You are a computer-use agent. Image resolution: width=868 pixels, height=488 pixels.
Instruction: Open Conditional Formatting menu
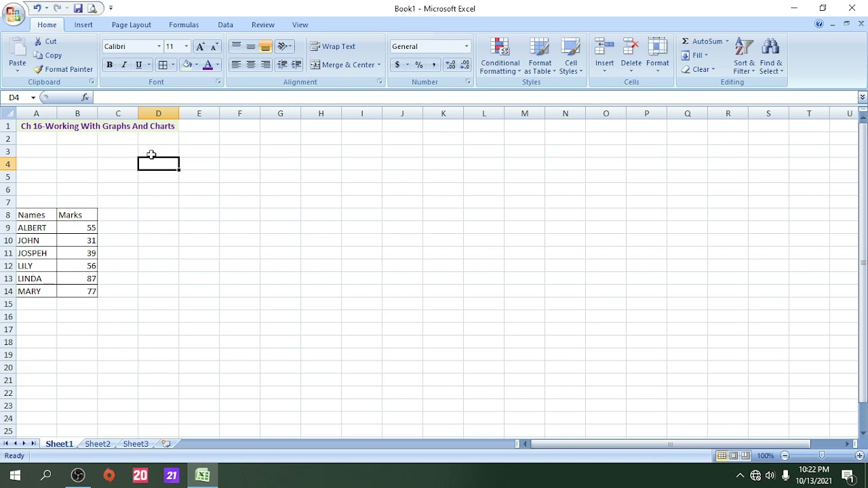[500, 56]
